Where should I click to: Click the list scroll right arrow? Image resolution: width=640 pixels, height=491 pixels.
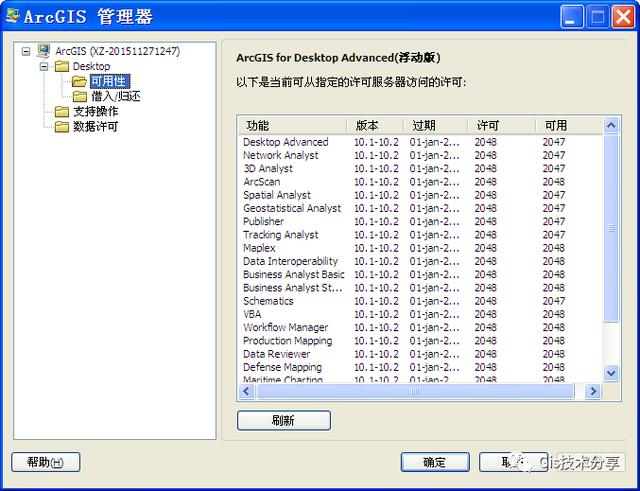click(x=593, y=391)
